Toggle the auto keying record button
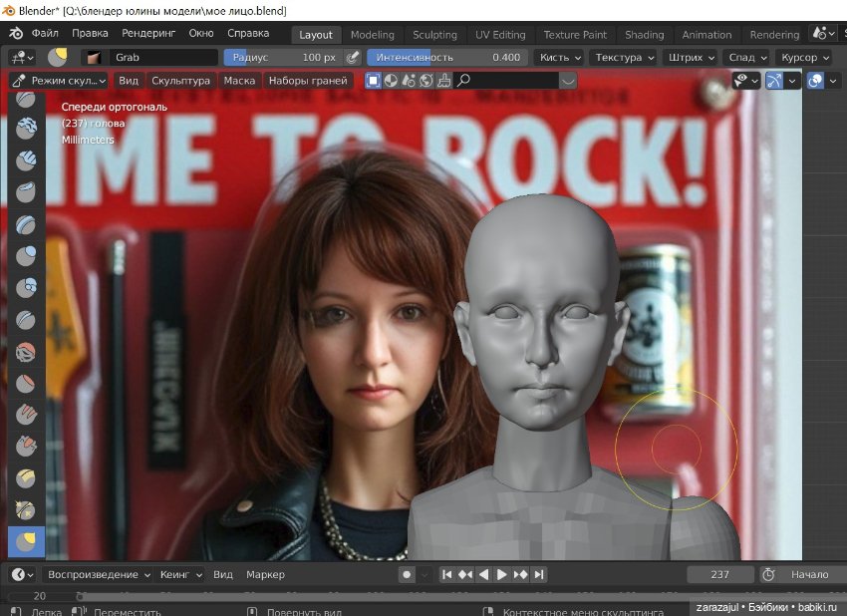The width and height of the screenshot is (847, 616). [x=407, y=574]
